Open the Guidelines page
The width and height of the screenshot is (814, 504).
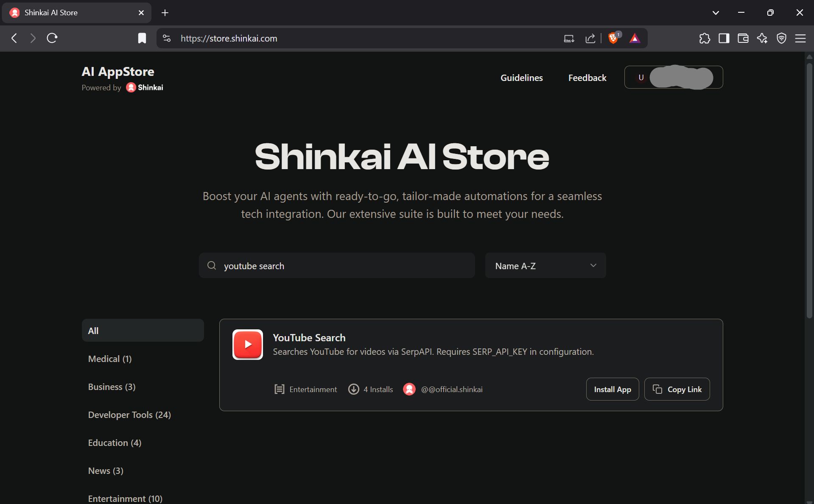click(x=521, y=78)
